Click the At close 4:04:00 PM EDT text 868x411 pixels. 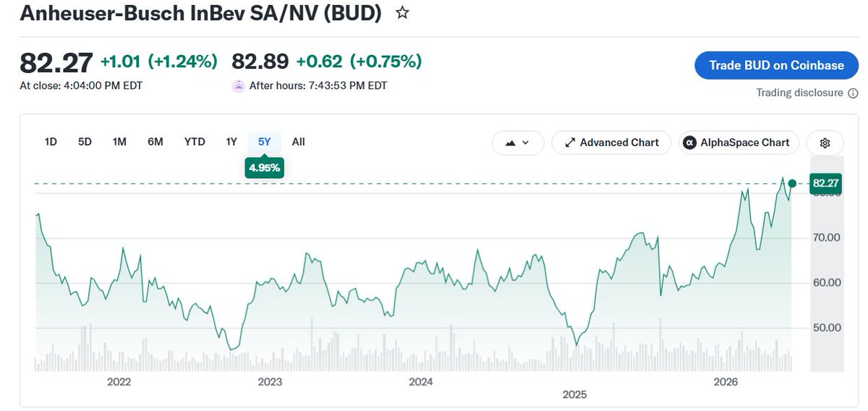tap(81, 85)
